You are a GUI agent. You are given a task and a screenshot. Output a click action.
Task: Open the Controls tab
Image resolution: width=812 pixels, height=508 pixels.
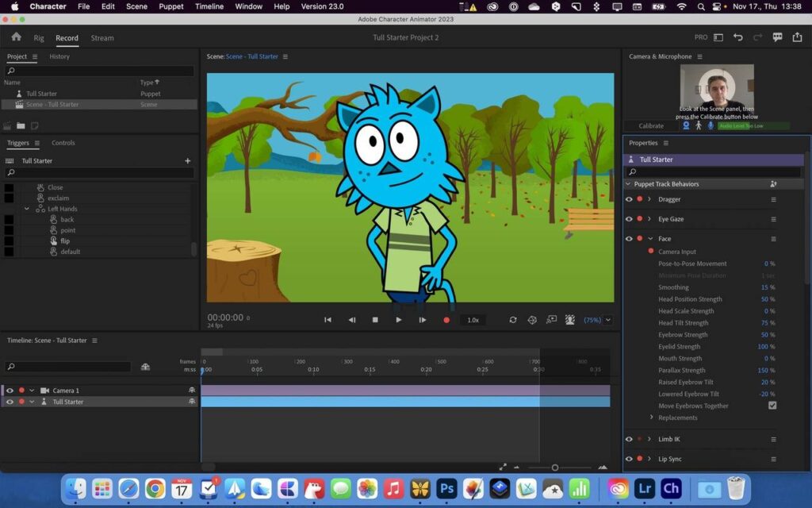(63, 143)
